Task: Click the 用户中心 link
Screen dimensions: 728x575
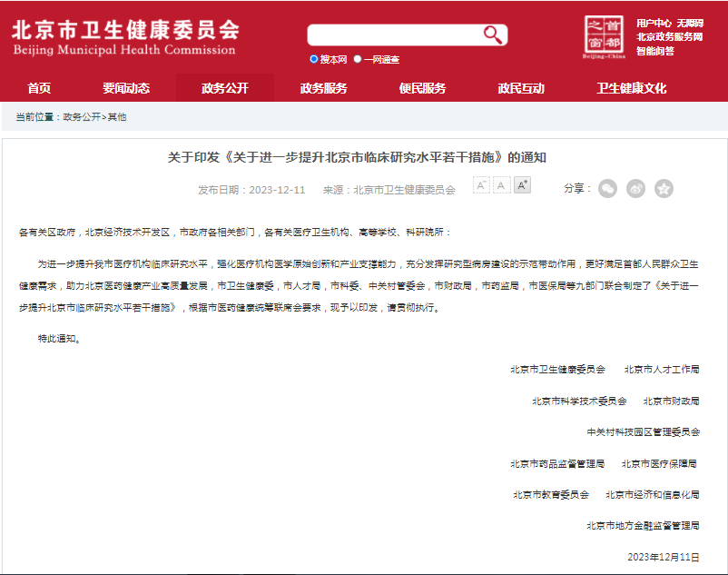Action: (654, 23)
